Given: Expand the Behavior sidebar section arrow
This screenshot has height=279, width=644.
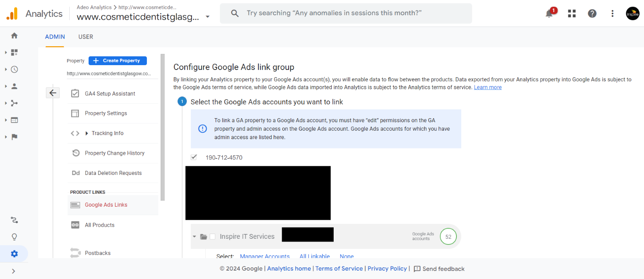Looking at the screenshot, I should tap(6, 120).
